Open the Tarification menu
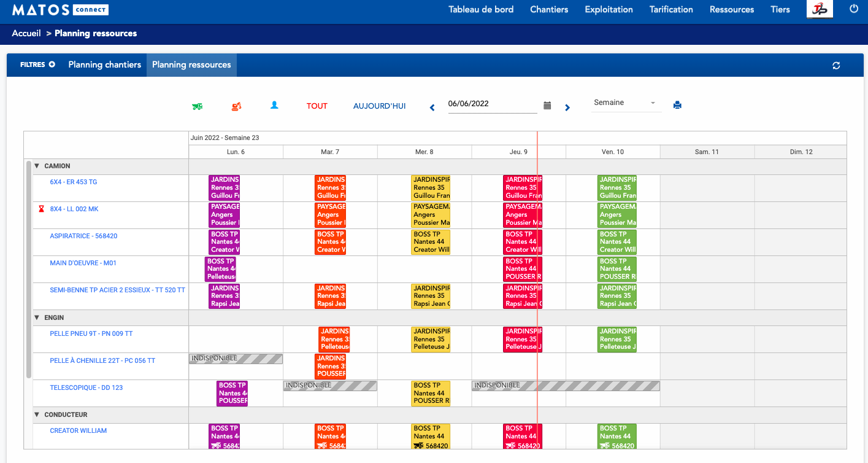The image size is (868, 463). click(671, 9)
